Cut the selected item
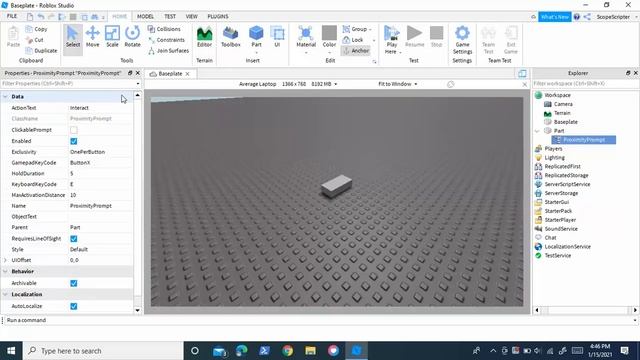 35,40
